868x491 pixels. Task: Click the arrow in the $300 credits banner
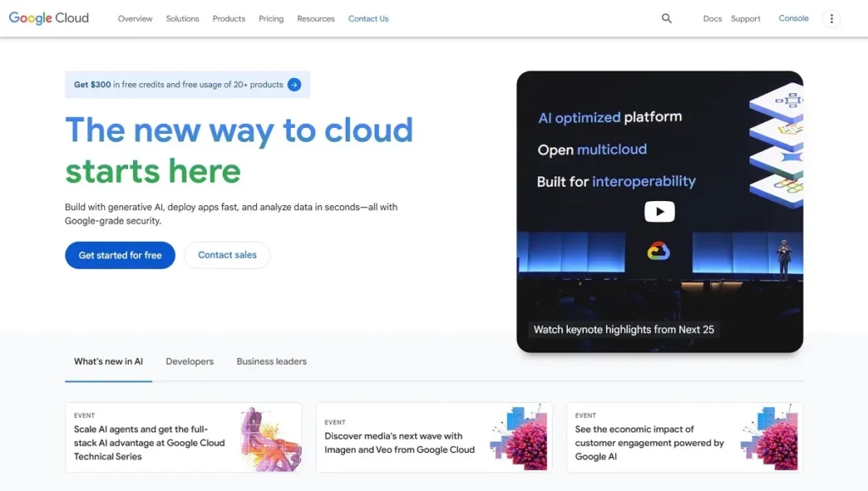[x=294, y=84]
